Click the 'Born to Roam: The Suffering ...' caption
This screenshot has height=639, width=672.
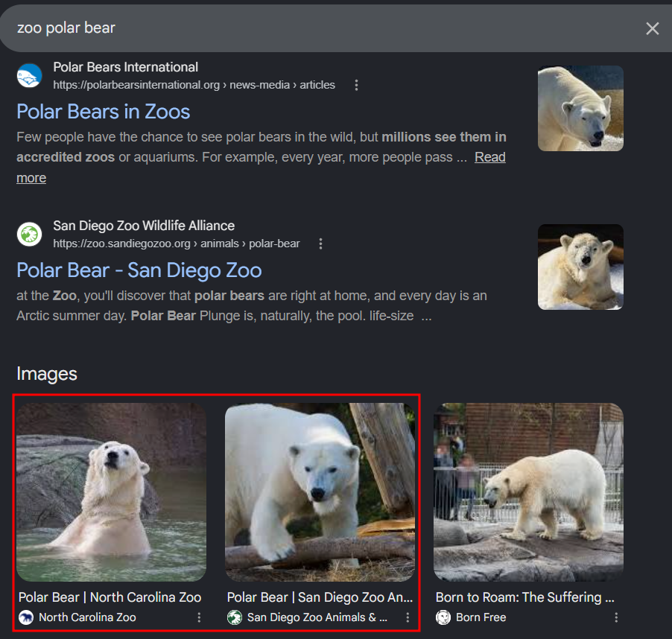click(525, 597)
